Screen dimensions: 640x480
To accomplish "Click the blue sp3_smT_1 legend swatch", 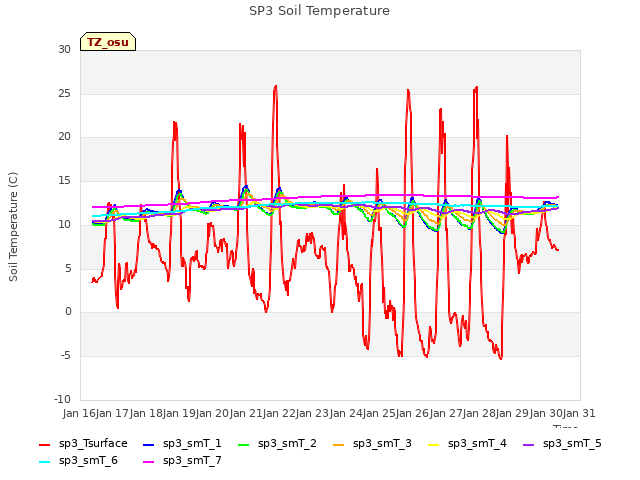I will (x=149, y=444).
